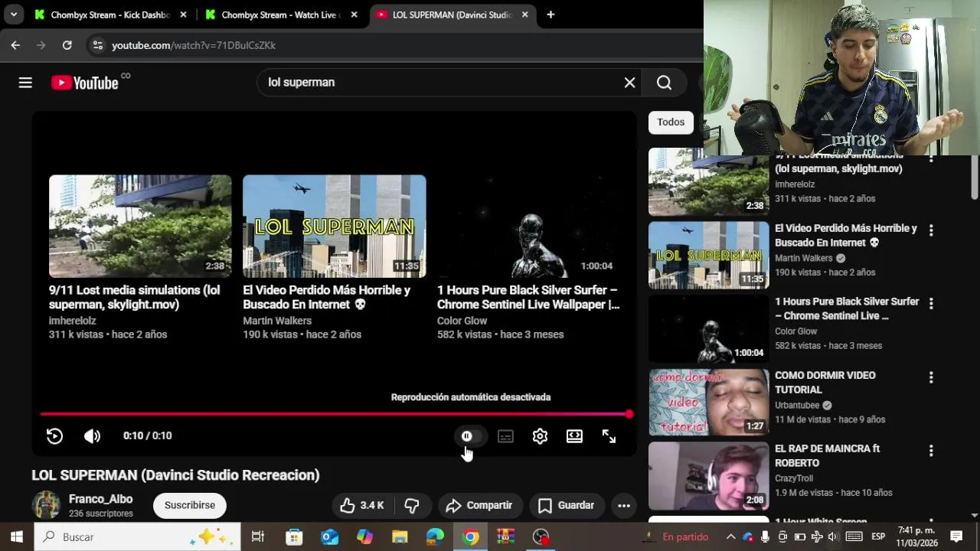
Task: Open a new browser tab
Action: (550, 15)
